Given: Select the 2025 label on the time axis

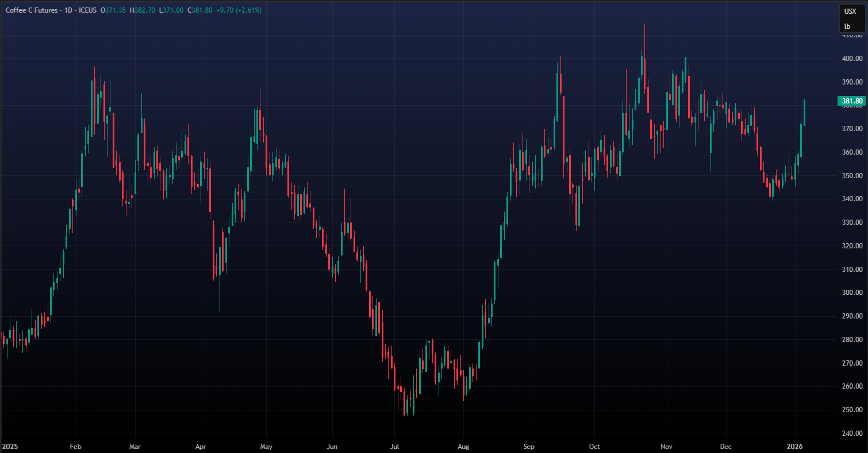Looking at the screenshot, I should pyautogui.click(x=10, y=446).
